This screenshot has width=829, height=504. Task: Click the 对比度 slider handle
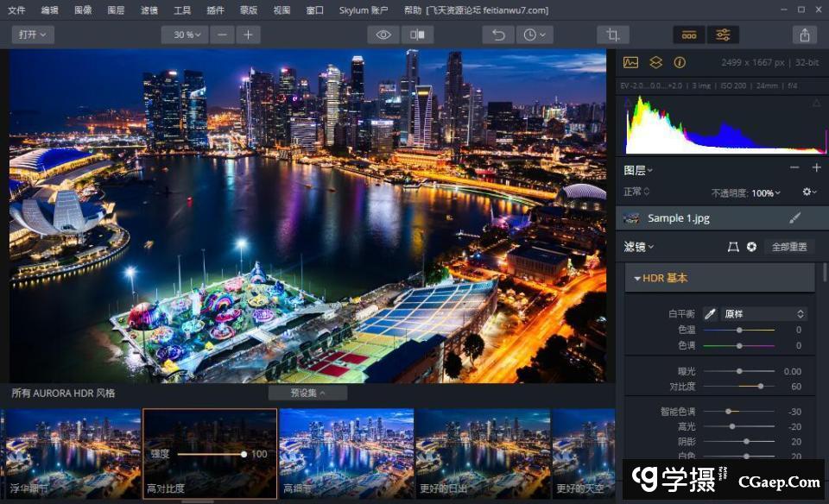coord(761,386)
